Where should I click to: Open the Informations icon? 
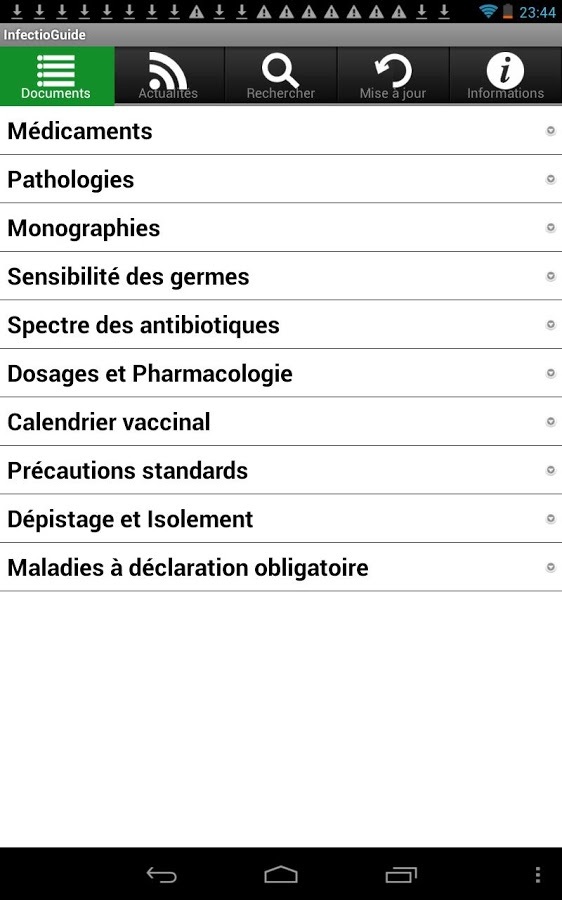[x=505, y=71]
